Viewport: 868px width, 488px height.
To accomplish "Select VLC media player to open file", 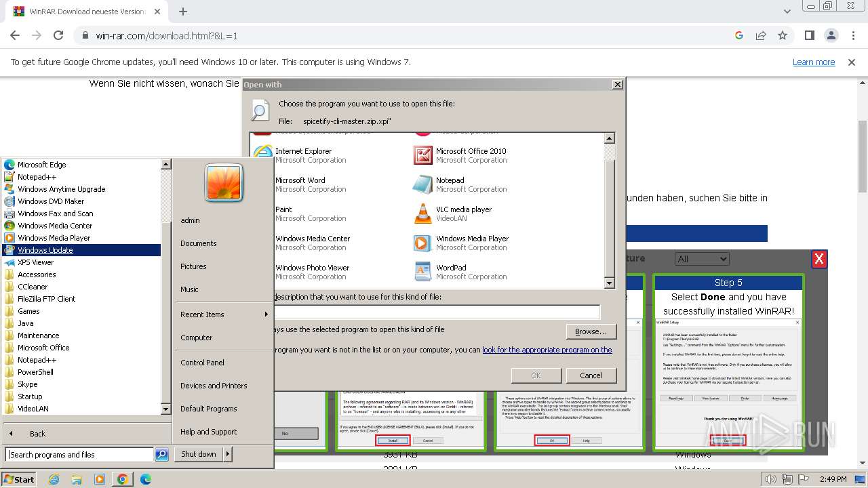I will (454, 214).
